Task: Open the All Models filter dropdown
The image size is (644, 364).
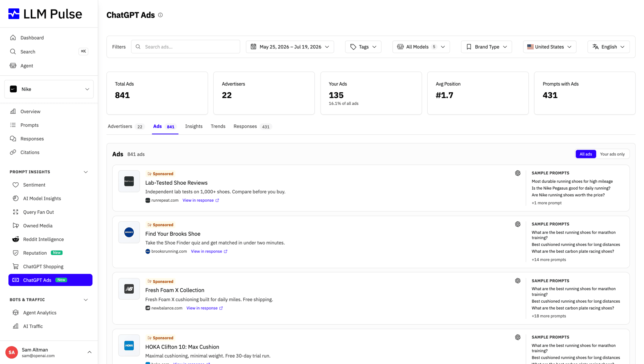Action: pos(421,47)
